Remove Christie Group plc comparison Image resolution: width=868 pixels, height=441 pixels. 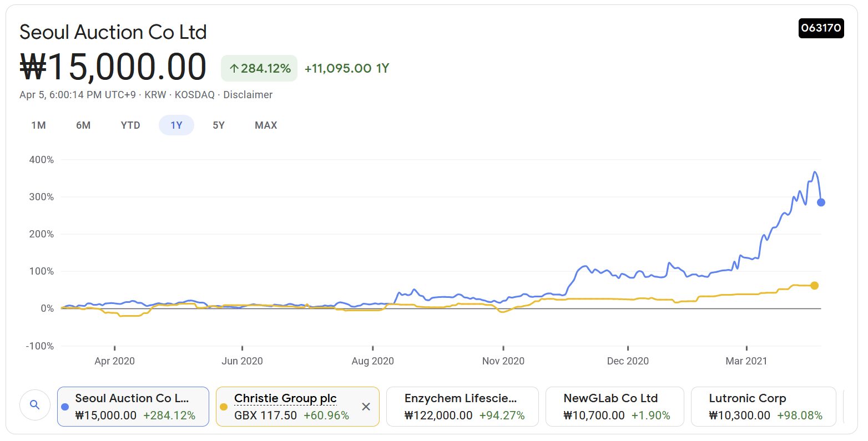pyautogui.click(x=366, y=407)
